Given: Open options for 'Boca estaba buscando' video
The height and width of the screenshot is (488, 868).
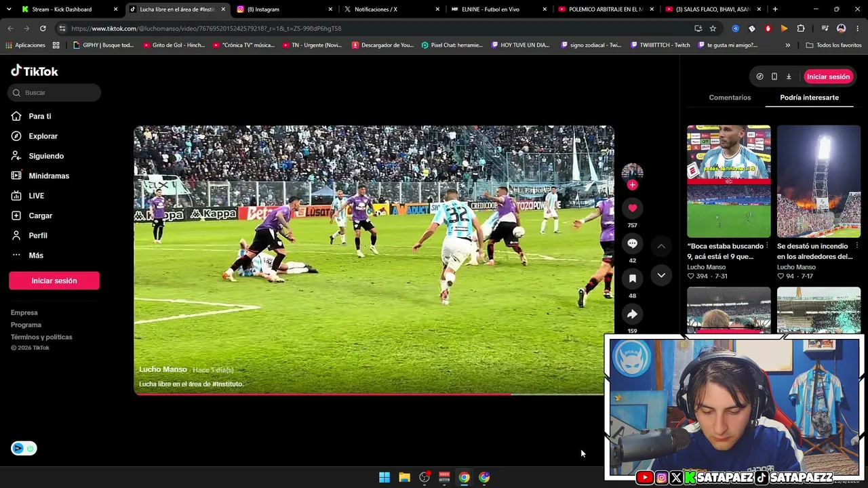Looking at the screenshot, I should coord(767,245).
